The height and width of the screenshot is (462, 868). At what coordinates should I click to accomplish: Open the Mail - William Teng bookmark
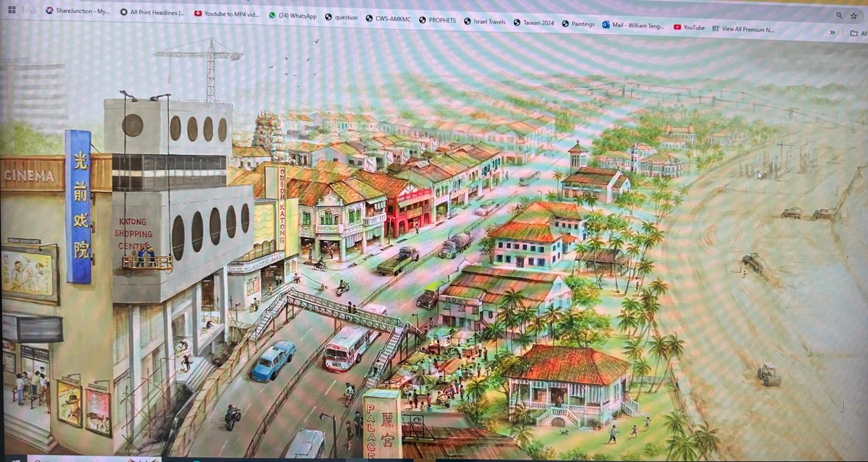(633, 26)
